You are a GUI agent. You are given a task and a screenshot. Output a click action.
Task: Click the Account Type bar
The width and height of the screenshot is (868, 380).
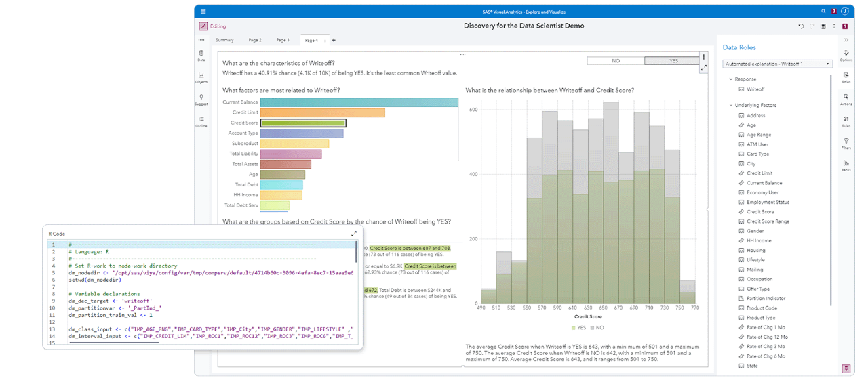click(302, 133)
